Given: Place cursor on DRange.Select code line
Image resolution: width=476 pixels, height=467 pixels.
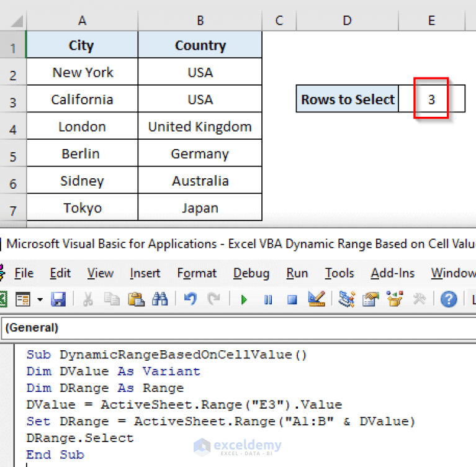Looking at the screenshot, I should [80, 438].
